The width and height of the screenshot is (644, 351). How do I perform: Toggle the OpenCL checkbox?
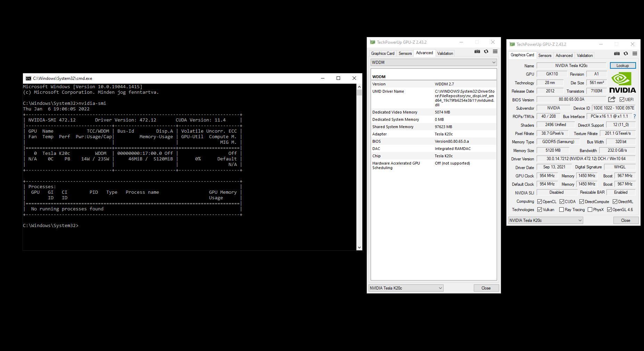click(539, 202)
